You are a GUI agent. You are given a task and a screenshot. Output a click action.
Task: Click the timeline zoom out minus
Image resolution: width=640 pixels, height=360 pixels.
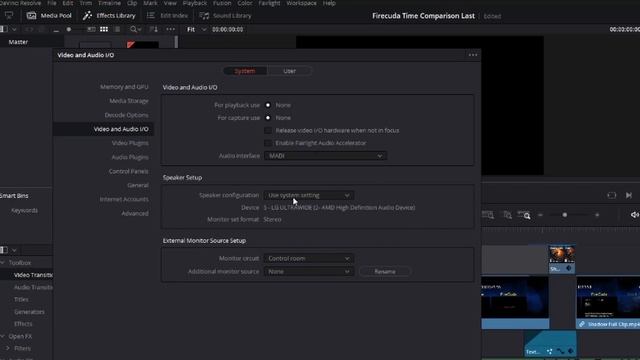pyautogui.click(x=540, y=215)
